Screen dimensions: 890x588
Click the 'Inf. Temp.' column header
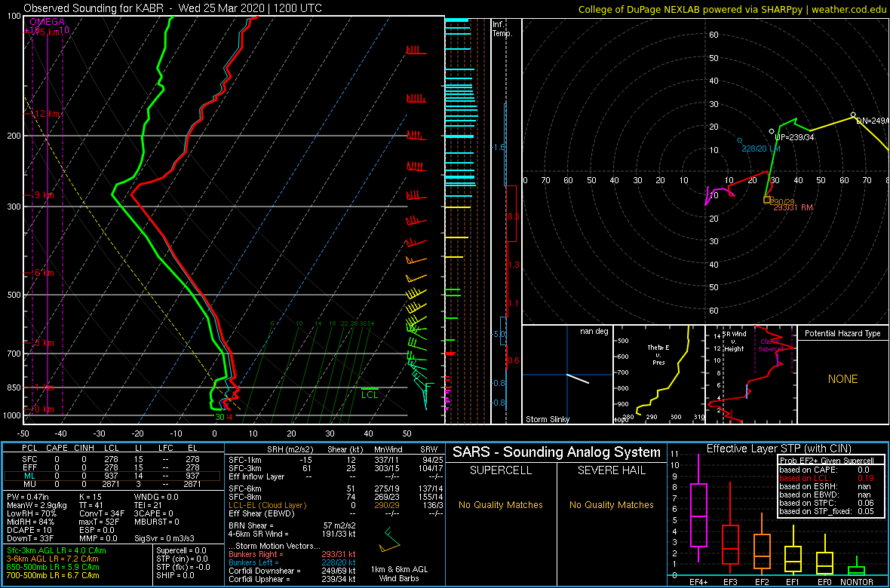[x=503, y=29]
